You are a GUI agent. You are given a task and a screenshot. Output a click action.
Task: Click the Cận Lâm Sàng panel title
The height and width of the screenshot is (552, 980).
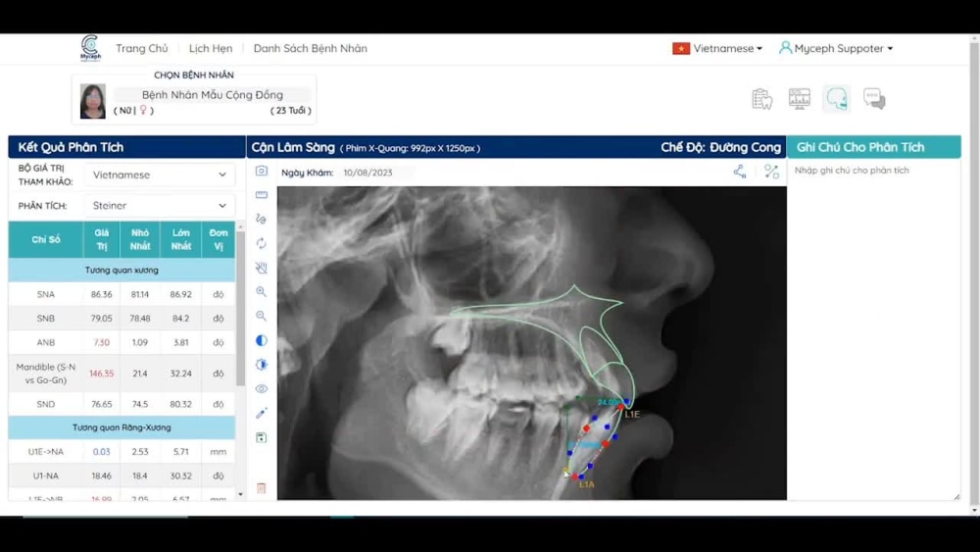pyautogui.click(x=293, y=147)
